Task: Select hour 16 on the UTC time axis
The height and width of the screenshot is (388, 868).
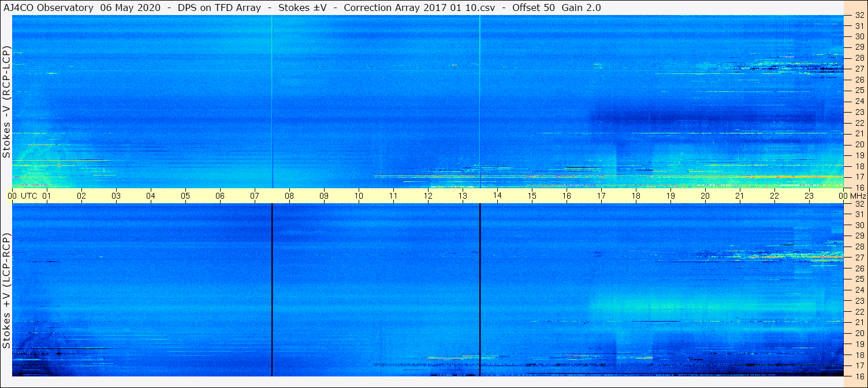Action: click(x=567, y=196)
